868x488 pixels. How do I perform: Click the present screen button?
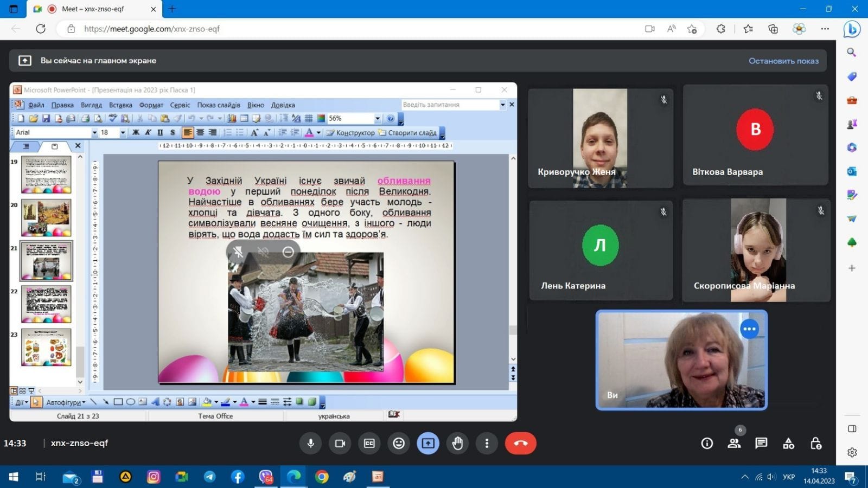click(x=428, y=444)
